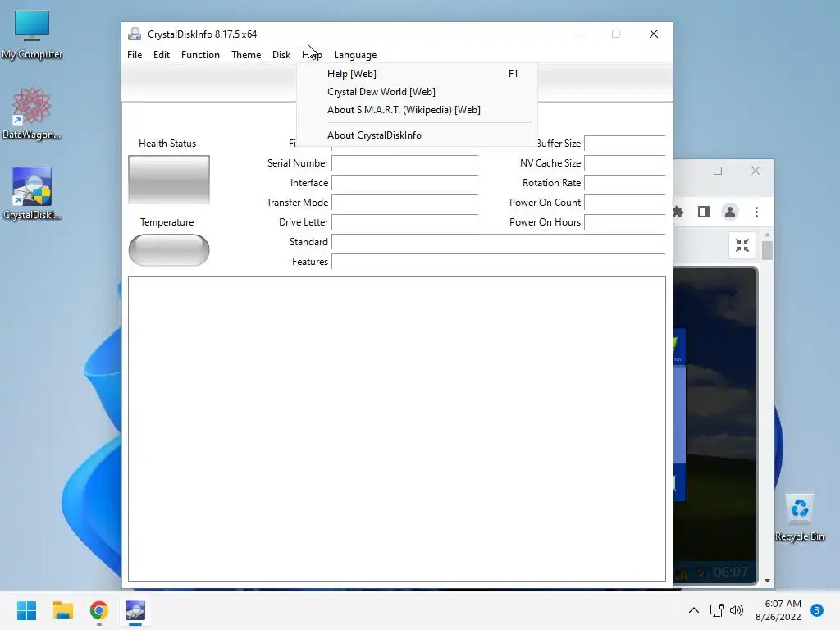The image size is (840, 630).
Task: Open Chrome three-dot menu
Action: pyautogui.click(x=756, y=212)
